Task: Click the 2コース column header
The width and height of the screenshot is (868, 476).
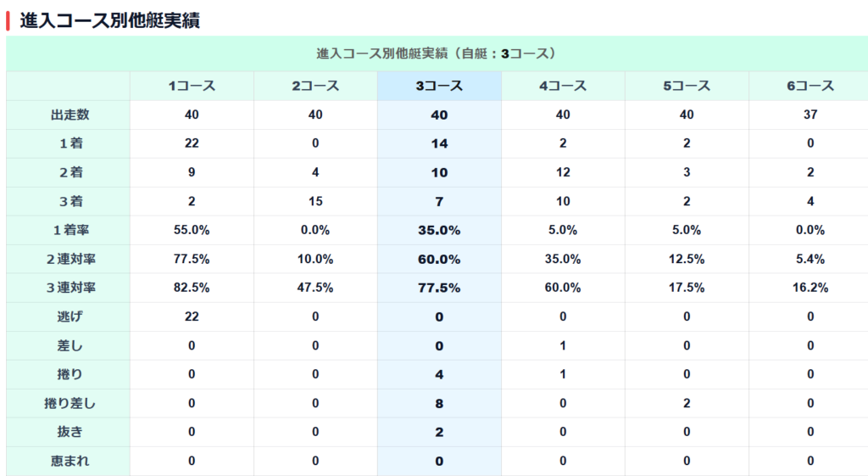Action: click(315, 86)
